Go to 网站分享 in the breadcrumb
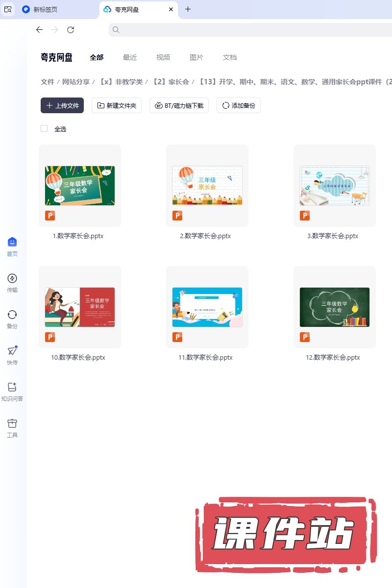The image size is (392, 588). click(x=76, y=82)
